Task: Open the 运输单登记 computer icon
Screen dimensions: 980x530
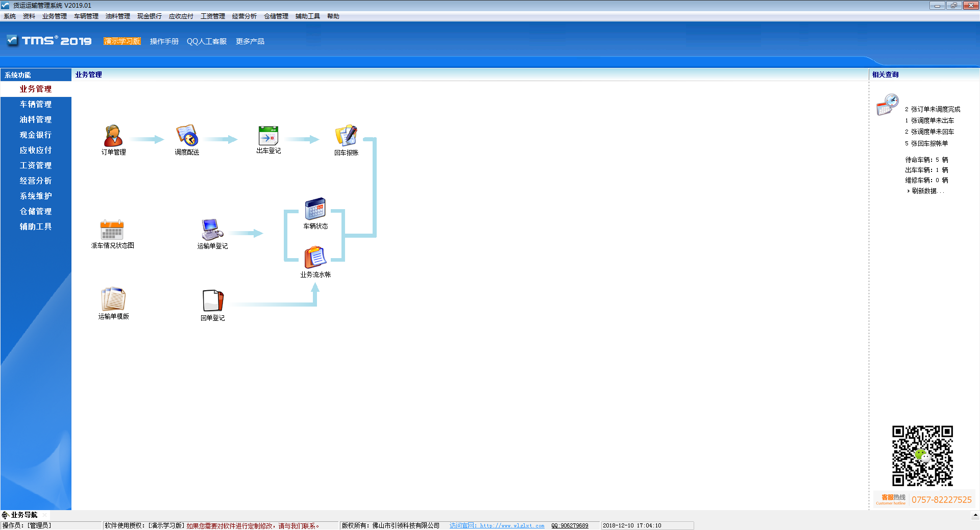Action: 212,230
